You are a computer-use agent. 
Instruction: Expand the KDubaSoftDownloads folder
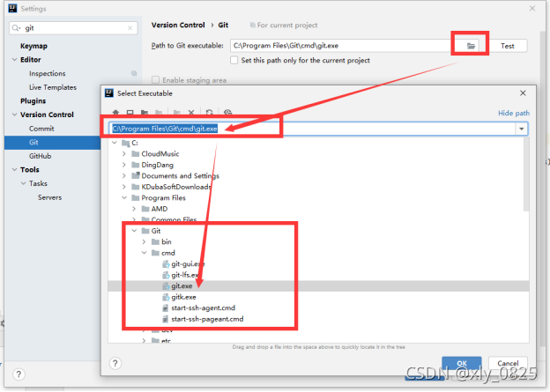[x=123, y=187]
